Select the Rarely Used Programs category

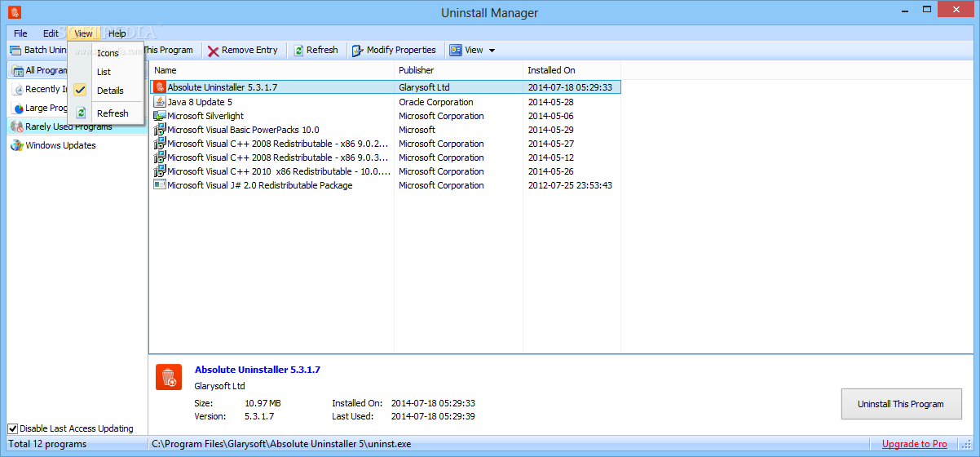[x=68, y=126]
